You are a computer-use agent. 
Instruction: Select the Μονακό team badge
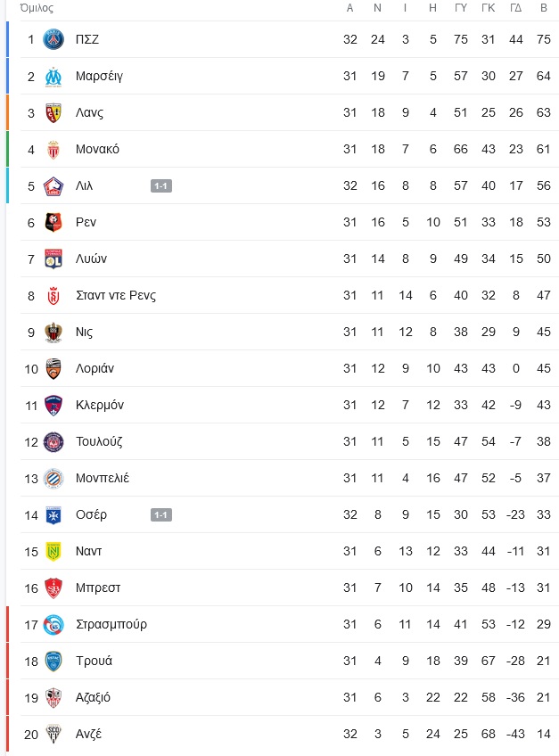(x=53, y=150)
